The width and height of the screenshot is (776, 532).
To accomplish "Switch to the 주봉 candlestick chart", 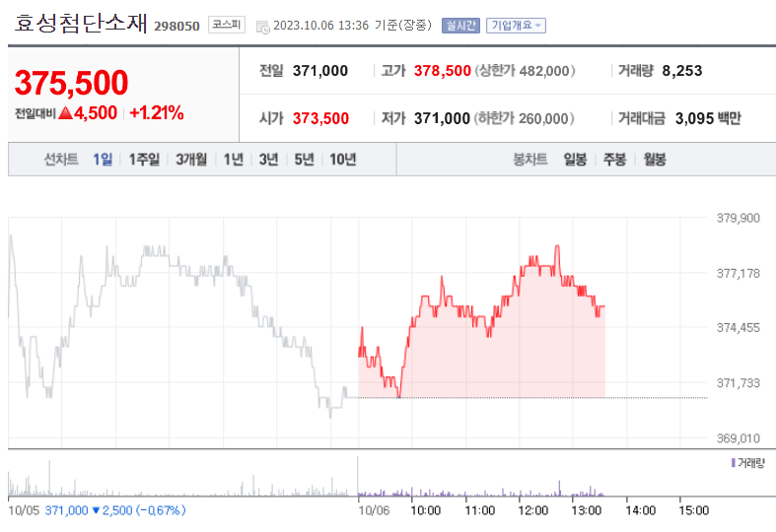I will (614, 160).
